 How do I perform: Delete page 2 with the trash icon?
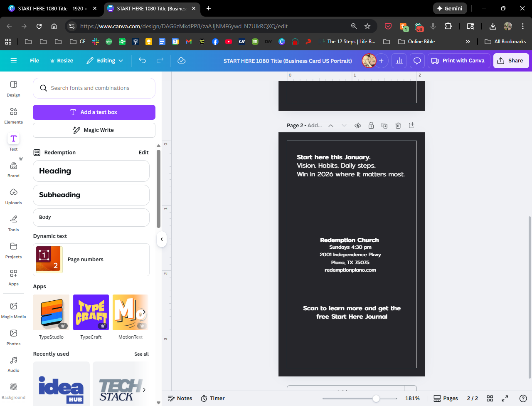click(398, 126)
